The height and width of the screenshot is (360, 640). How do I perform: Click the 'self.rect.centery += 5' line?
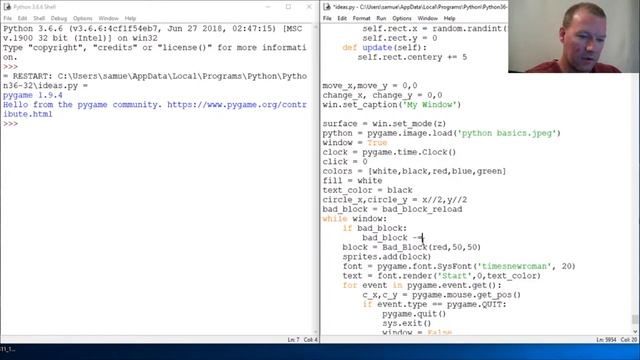coord(412,57)
